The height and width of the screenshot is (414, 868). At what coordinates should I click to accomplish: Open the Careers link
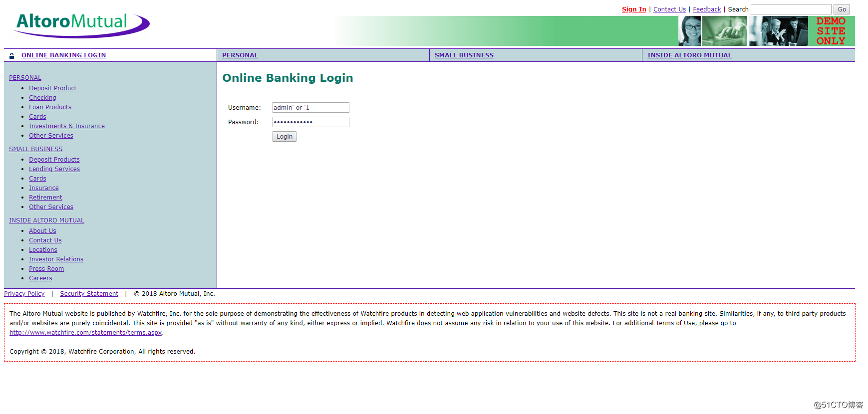pos(40,278)
